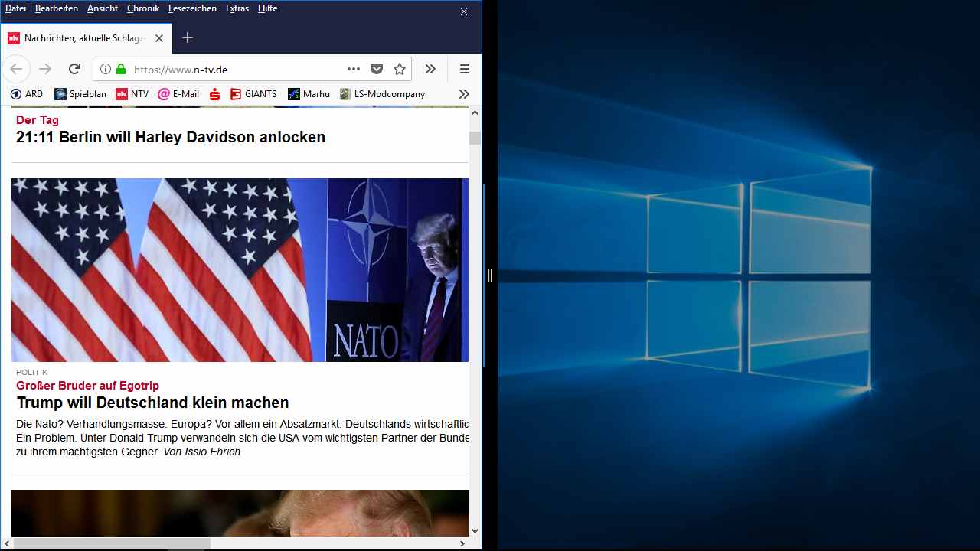The image size is (980, 551).
Task: Click the article teaser text paragraph
Action: [x=243, y=438]
